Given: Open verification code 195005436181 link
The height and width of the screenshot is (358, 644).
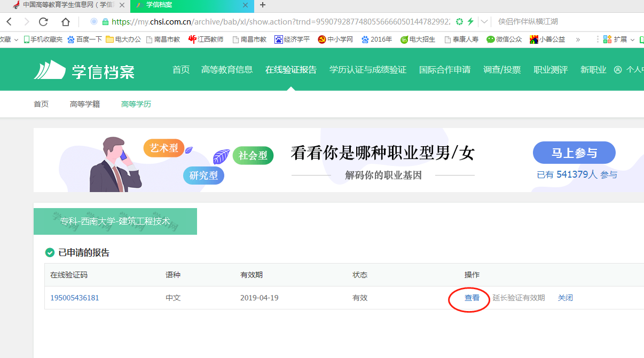Looking at the screenshot, I should [x=75, y=298].
